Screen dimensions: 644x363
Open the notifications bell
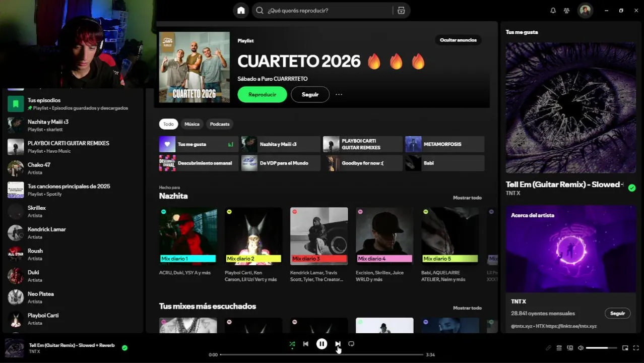click(x=553, y=10)
